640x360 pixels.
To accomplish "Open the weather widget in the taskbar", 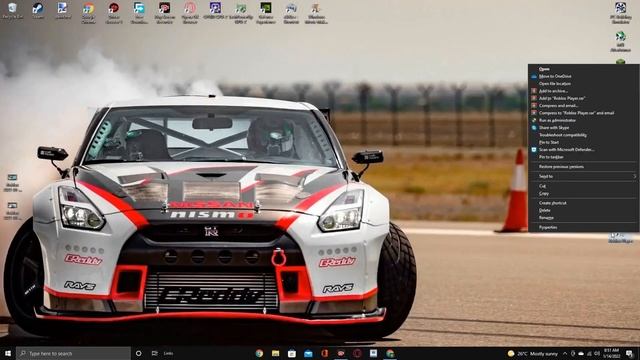I will (533, 353).
